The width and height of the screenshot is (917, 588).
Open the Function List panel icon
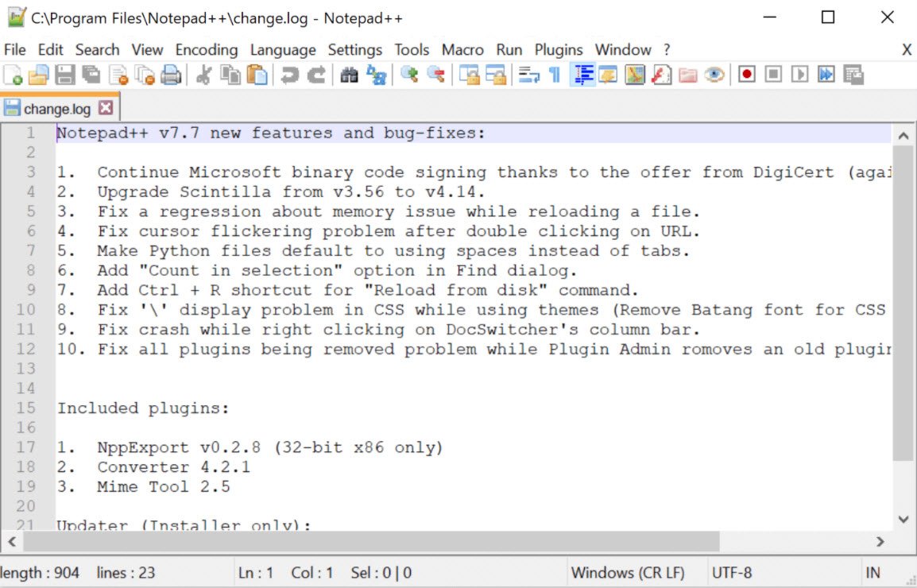point(661,75)
